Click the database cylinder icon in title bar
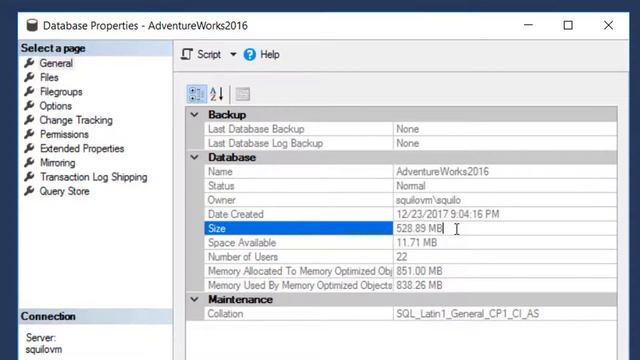Viewport: 640px width, 360px height. click(32, 25)
